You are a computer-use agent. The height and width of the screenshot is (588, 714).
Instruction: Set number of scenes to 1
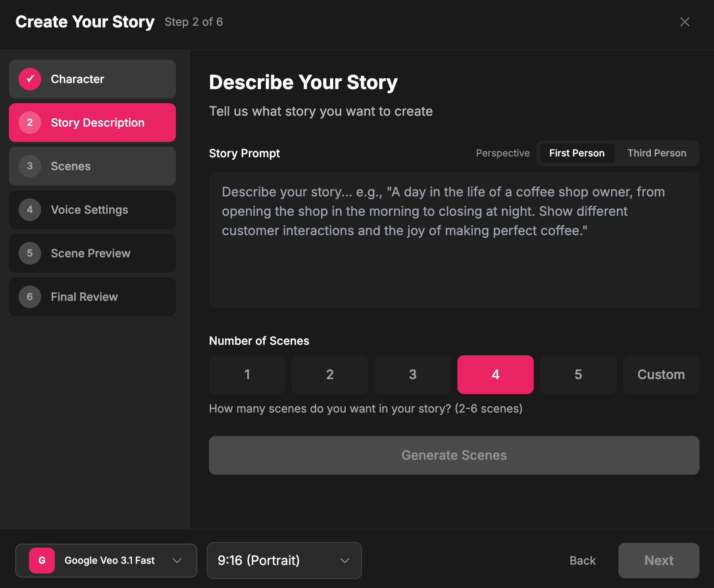[247, 375]
